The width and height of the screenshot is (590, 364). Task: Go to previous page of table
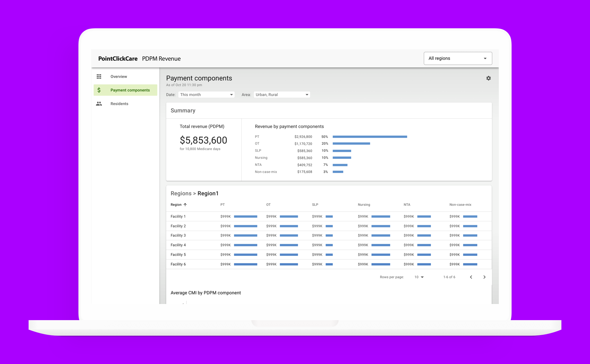tap(471, 277)
